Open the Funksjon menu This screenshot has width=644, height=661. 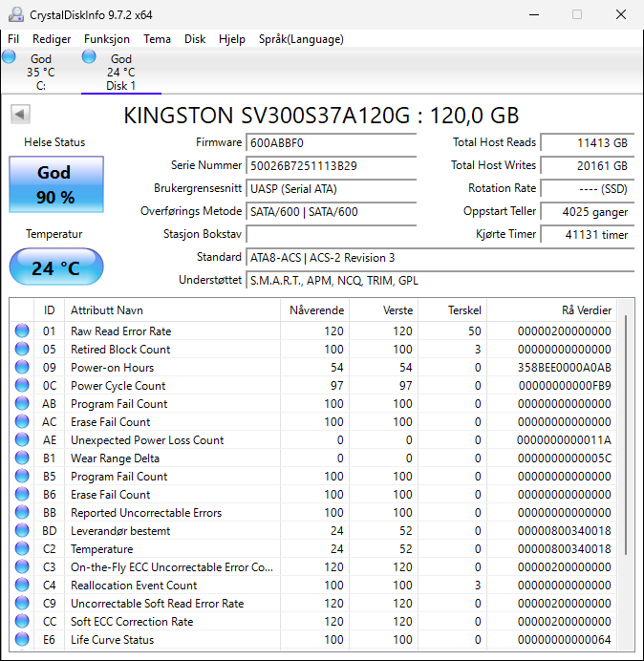point(107,39)
